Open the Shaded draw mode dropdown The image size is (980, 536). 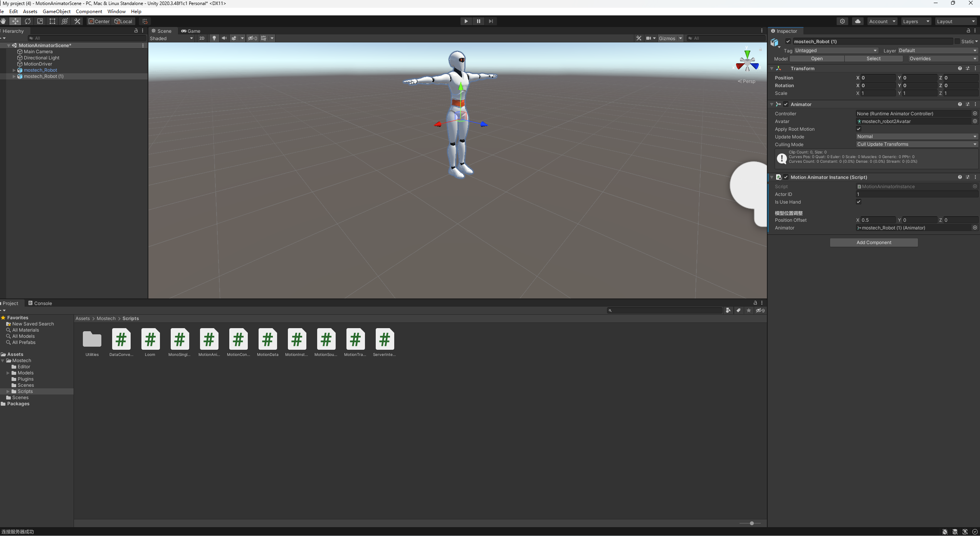171,38
